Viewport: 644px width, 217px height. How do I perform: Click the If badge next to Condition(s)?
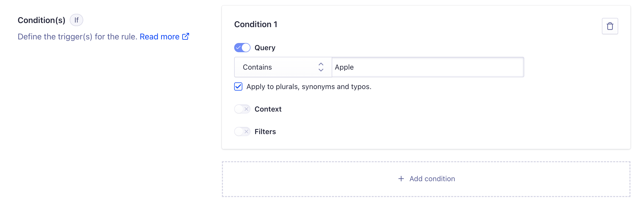[76, 20]
